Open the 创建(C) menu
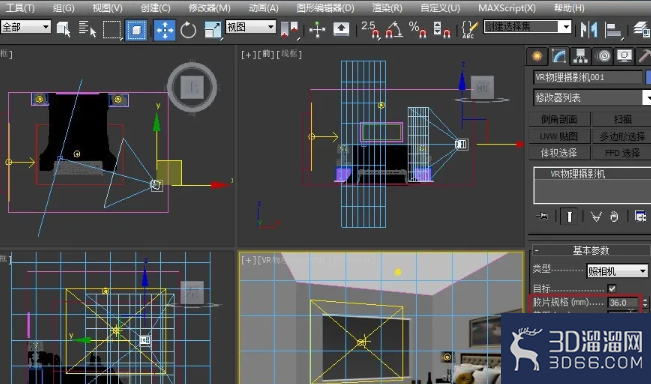The image size is (651, 384). (x=155, y=8)
